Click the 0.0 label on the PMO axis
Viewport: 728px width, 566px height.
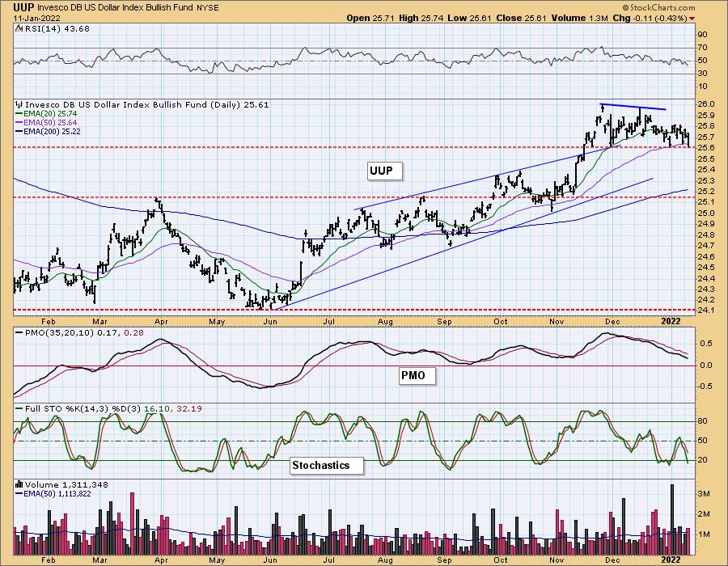pos(706,365)
